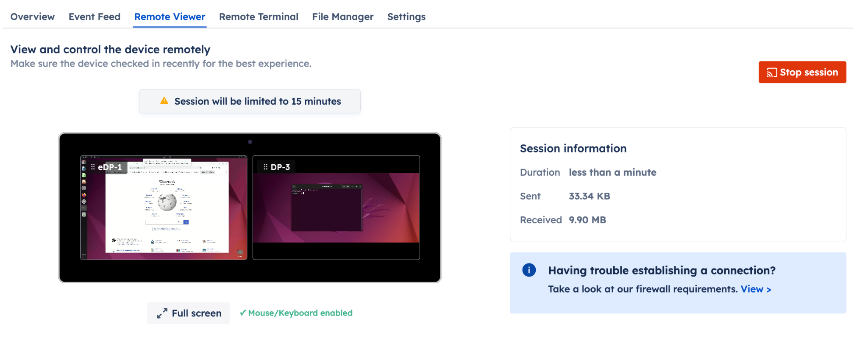
Task: Click the 'less than a minute' duration value
Action: [612, 172]
